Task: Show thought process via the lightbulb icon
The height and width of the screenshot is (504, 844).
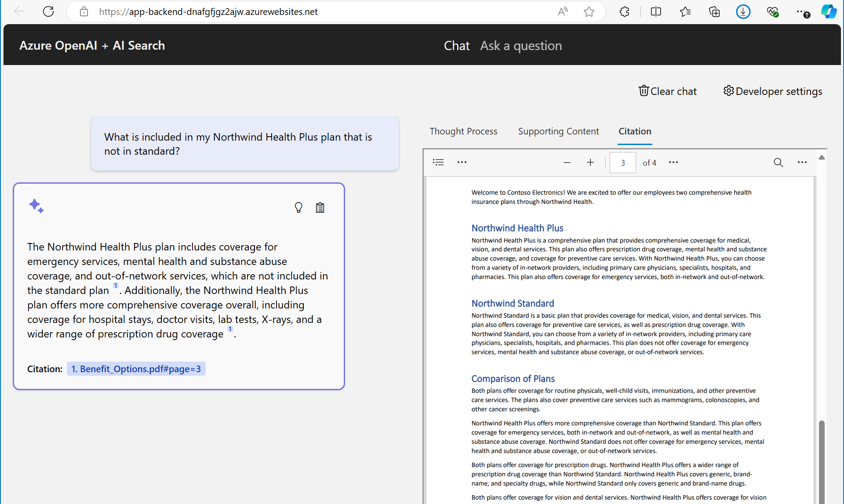Action: point(298,207)
